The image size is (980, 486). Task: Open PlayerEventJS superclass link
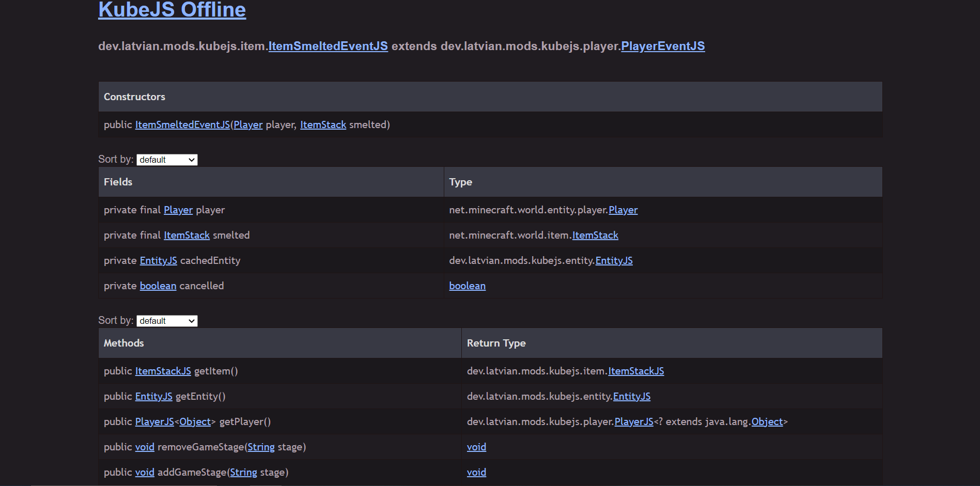(663, 46)
